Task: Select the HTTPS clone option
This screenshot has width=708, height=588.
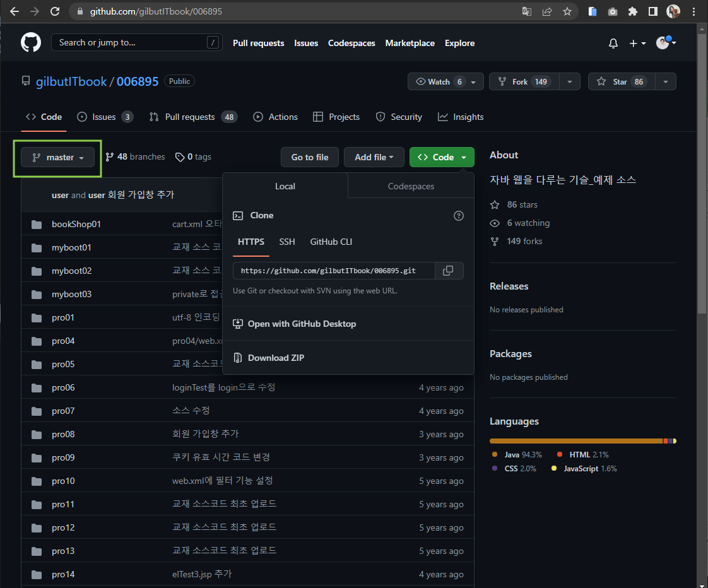Action: [x=251, y=242]
